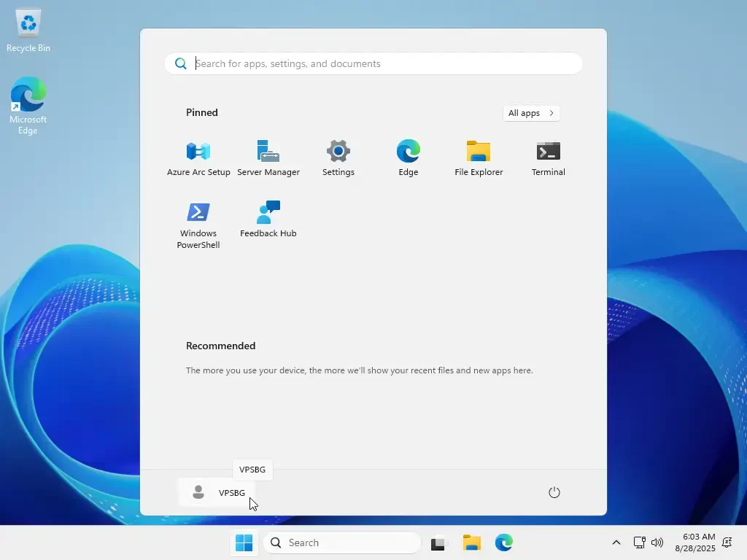The height and width of the screenshot is (560, 747).
Task: Click the magnifier icon in Start search
Action: click(181, 63)
